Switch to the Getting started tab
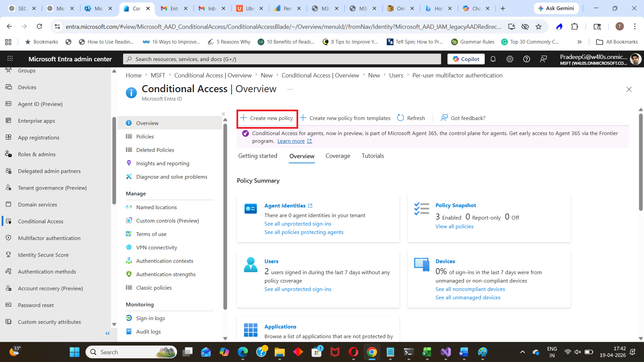The height and width of the screenshot is (362, 644). (257, 156)
